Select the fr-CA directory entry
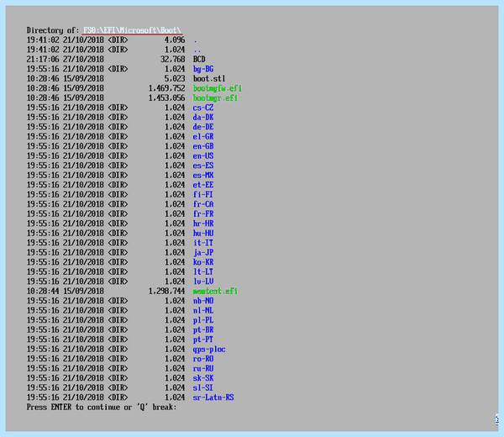504x437 pixels. (x=203, y=204)
